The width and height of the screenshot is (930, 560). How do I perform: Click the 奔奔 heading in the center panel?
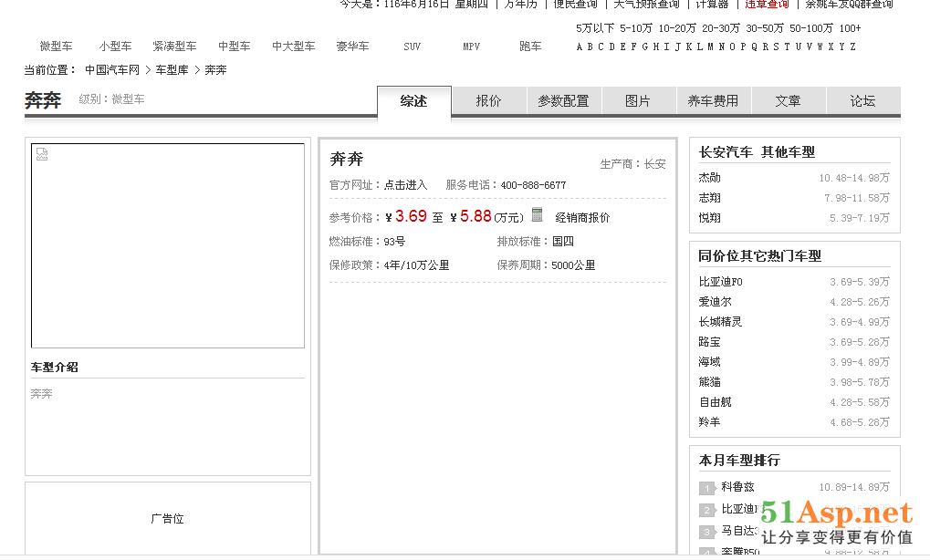click(347, 159)
